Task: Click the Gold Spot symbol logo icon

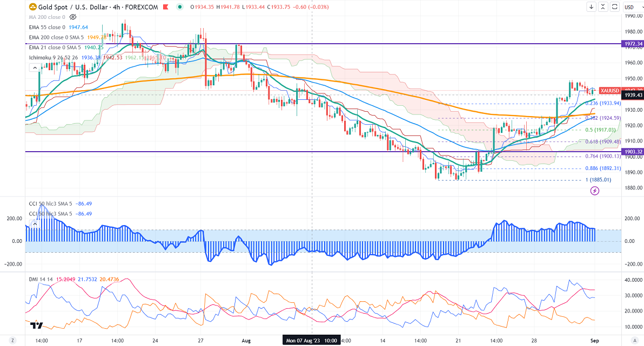Action: 32,7
